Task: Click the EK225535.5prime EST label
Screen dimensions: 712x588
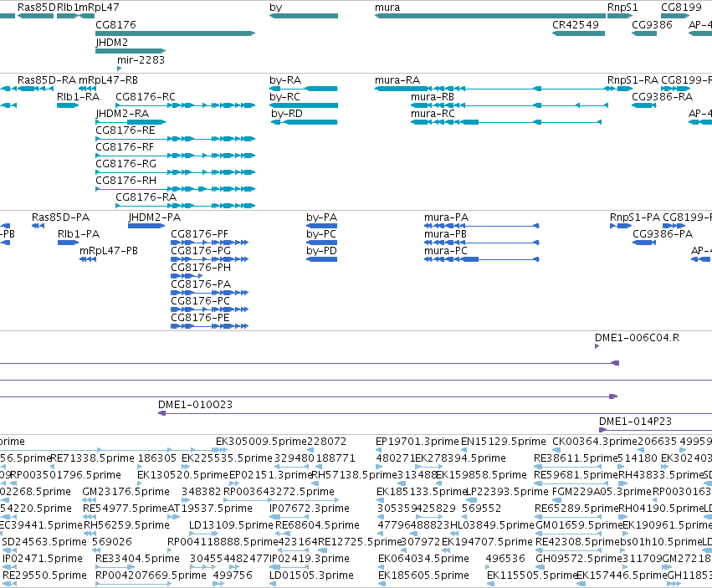Action: coord(227,458)
